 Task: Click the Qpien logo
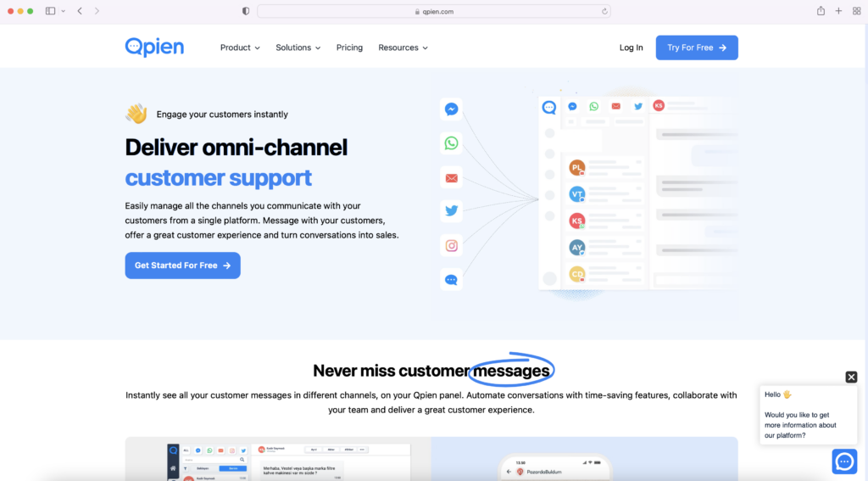point(154,48)
